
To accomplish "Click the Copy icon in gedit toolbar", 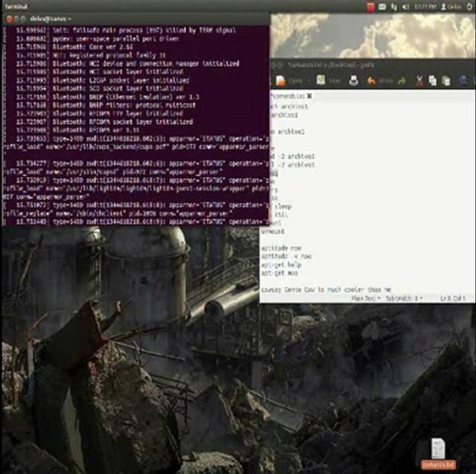I will 433,81.
